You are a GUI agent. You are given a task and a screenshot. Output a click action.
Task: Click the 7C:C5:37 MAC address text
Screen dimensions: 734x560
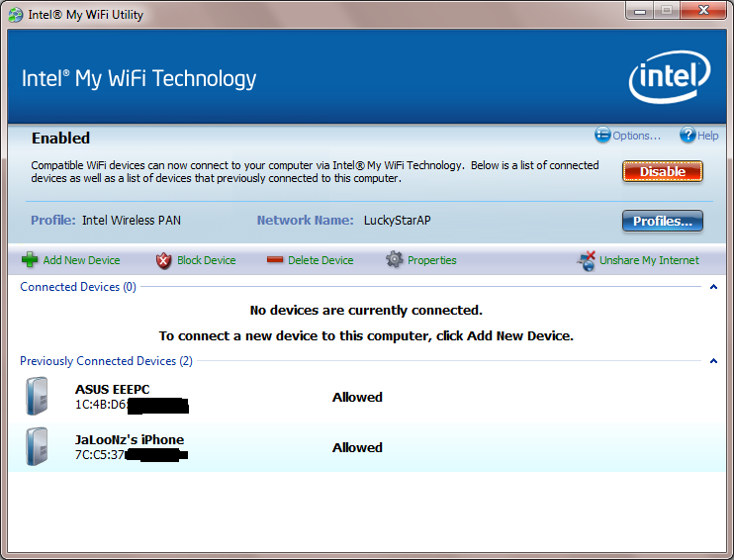click(x=100, y=455)
